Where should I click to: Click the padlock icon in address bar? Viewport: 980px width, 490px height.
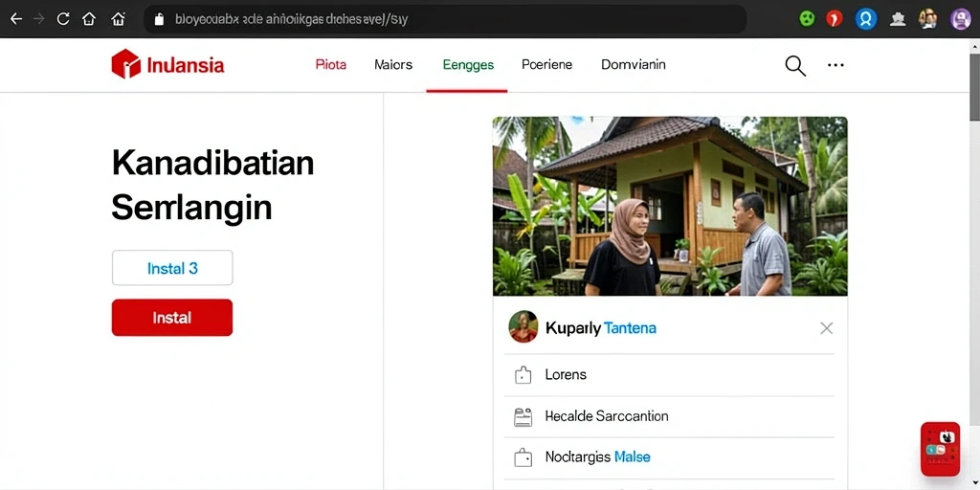point(159,19)
